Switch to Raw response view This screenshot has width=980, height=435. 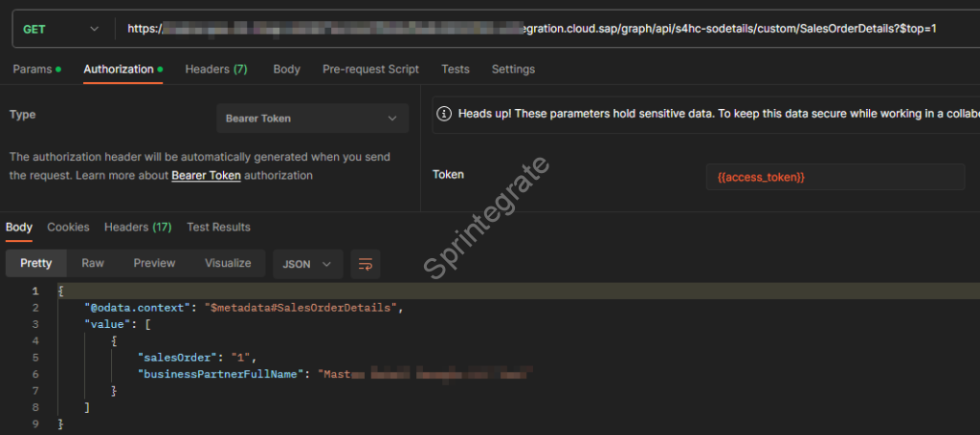tap(93, 263)
